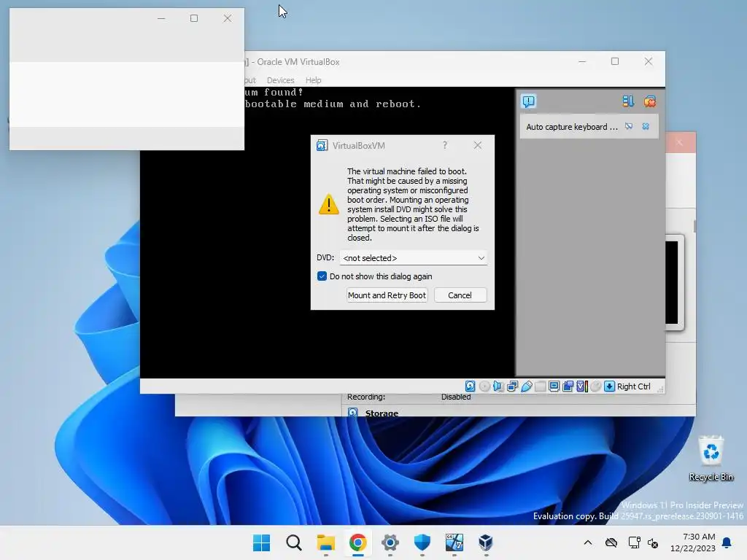
Task: Click the sort notifications order icon
Action: 628,101
